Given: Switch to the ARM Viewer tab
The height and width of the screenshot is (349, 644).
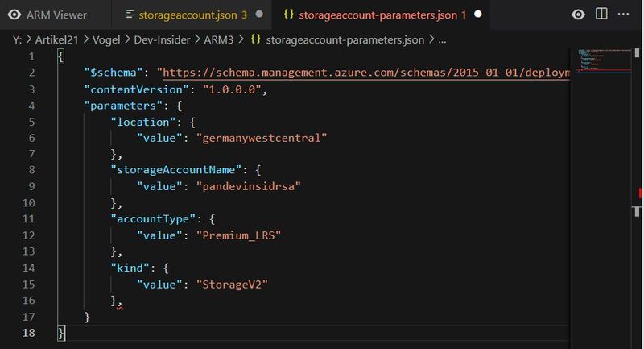Looking at the screenshot, I should 56,15.
